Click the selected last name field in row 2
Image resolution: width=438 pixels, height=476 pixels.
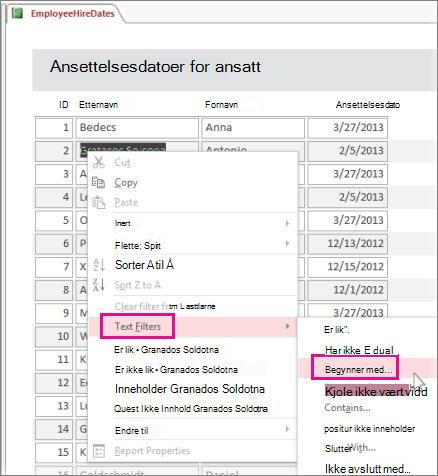(123, 149)
